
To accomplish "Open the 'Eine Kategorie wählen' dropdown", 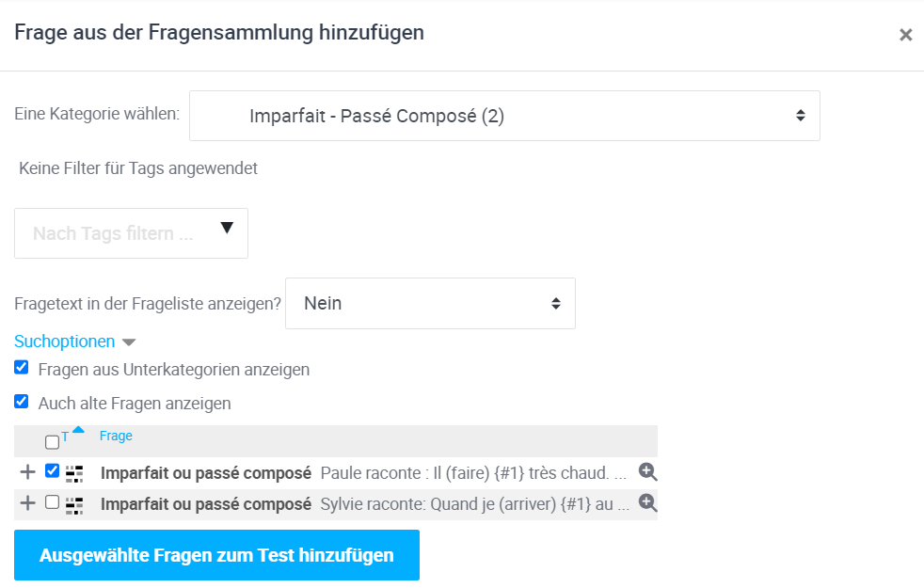I will (x=504, y=116).
